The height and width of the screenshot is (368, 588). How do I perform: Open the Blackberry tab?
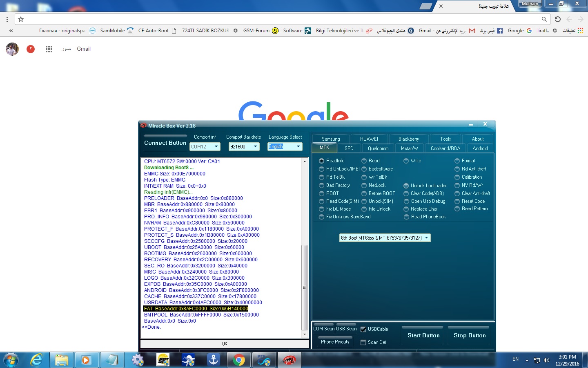[x=409, y=139]
